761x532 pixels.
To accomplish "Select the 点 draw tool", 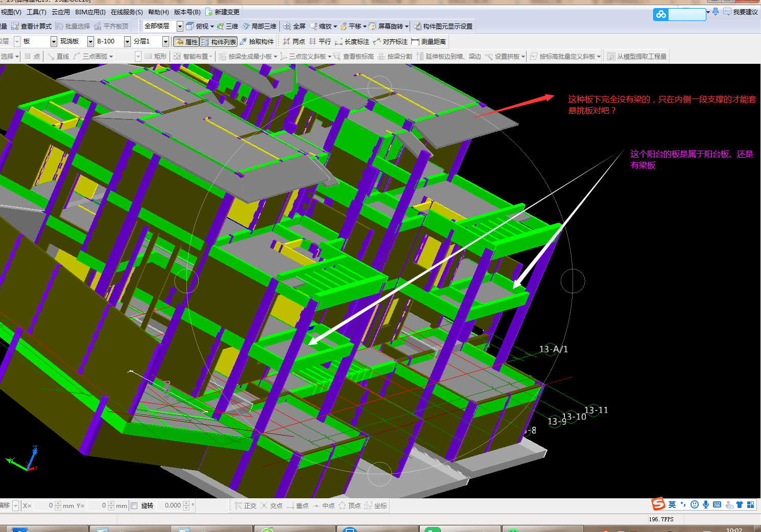I will [32, 56].
